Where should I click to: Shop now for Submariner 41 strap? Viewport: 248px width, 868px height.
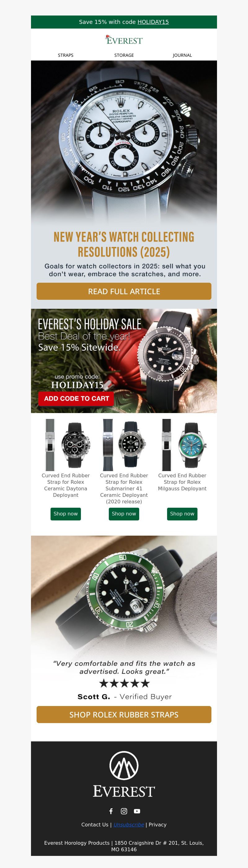[124, 514]
